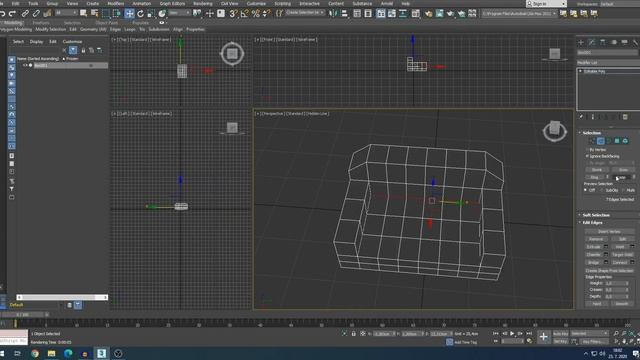Select the Off preview selection radio
This screenshot has height=360, width=640.
pos(585,190)
